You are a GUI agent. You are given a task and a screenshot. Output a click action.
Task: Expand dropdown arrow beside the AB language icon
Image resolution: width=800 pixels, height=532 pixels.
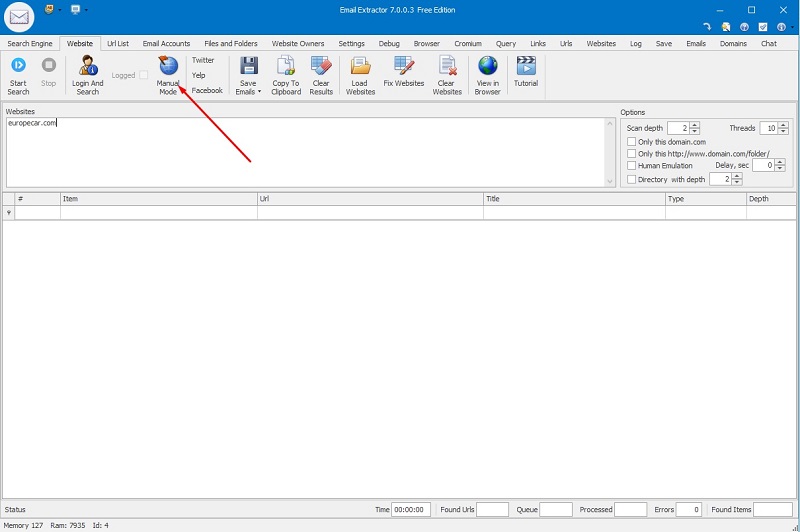[x=60, y=10]
